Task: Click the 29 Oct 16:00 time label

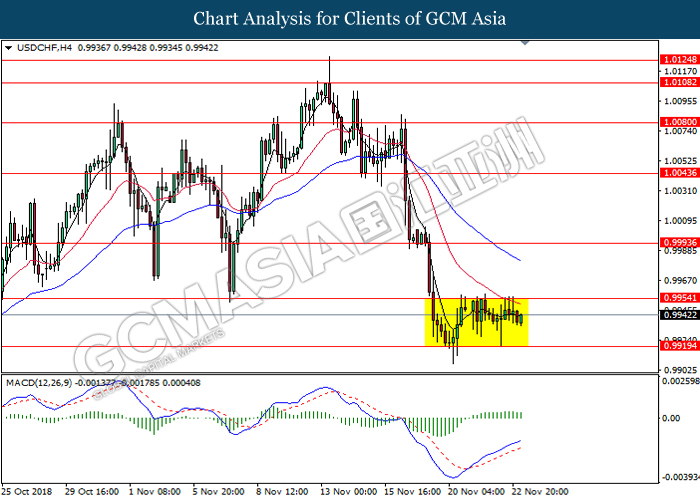Action: (x=92, y=492)
